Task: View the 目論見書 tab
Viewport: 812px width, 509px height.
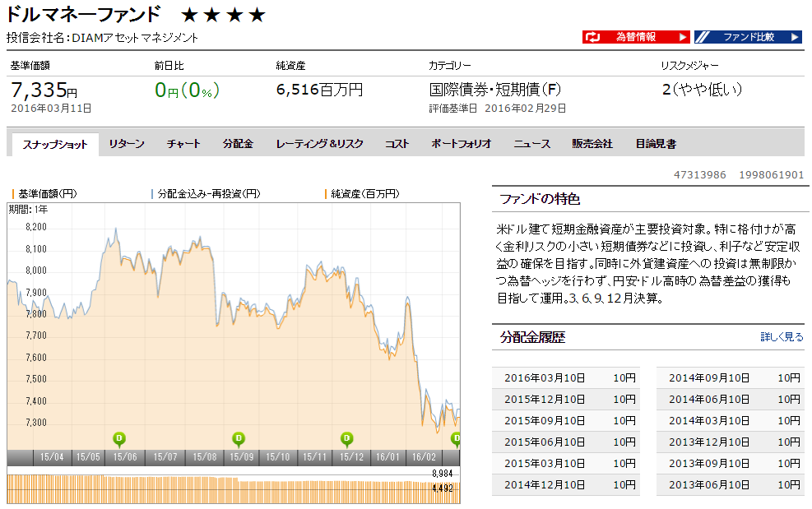Action: 656,143
